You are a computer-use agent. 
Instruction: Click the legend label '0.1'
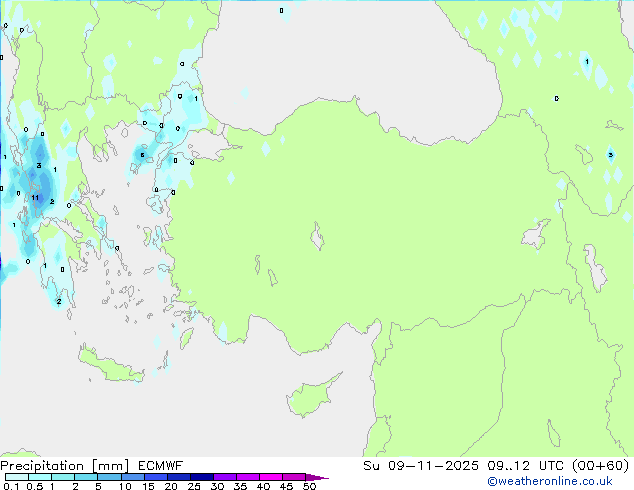pos(11,486)
